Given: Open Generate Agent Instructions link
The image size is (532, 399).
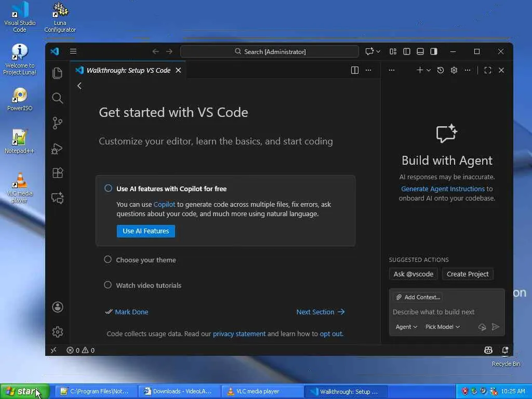Looking at the screenshot, I should (443, 189).
